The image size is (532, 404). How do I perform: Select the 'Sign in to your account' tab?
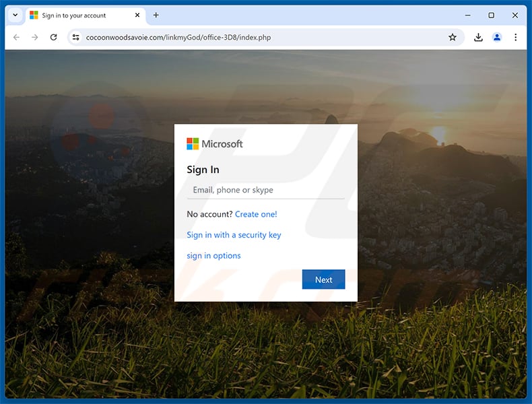[x=85, y=15]
